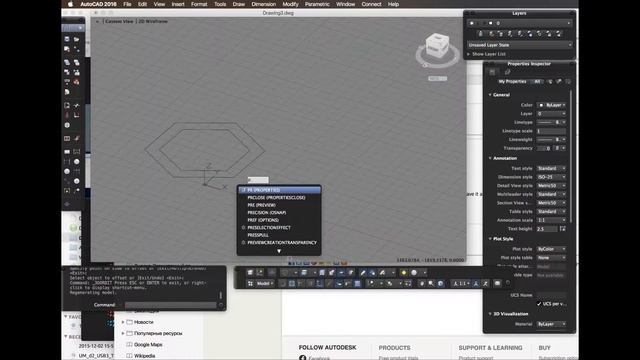Open the Dimension menu

point(264,4)
